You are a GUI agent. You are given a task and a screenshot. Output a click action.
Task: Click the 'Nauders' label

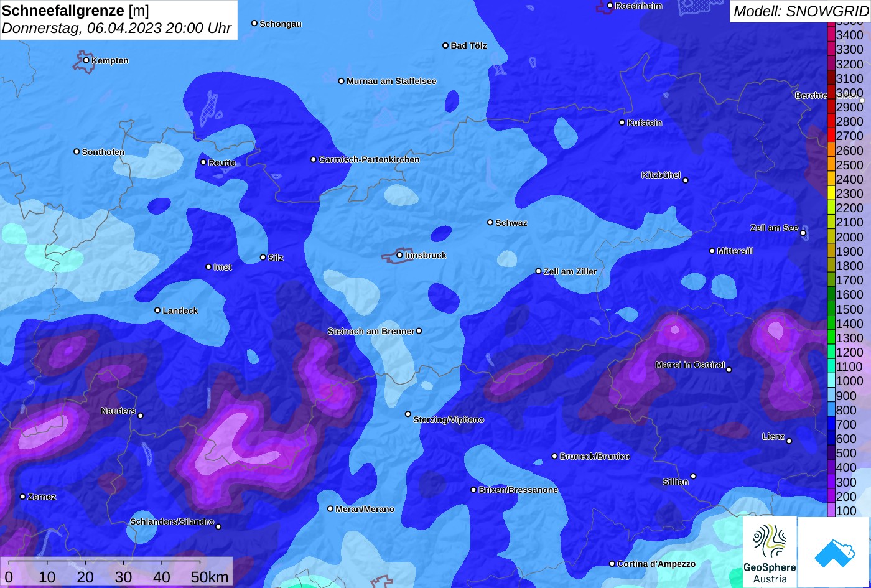[118, 411]
